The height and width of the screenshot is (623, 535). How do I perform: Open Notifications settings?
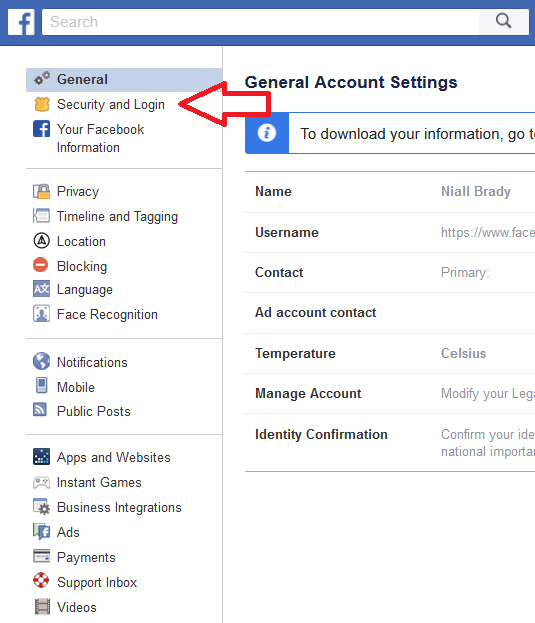click(92, 362)
